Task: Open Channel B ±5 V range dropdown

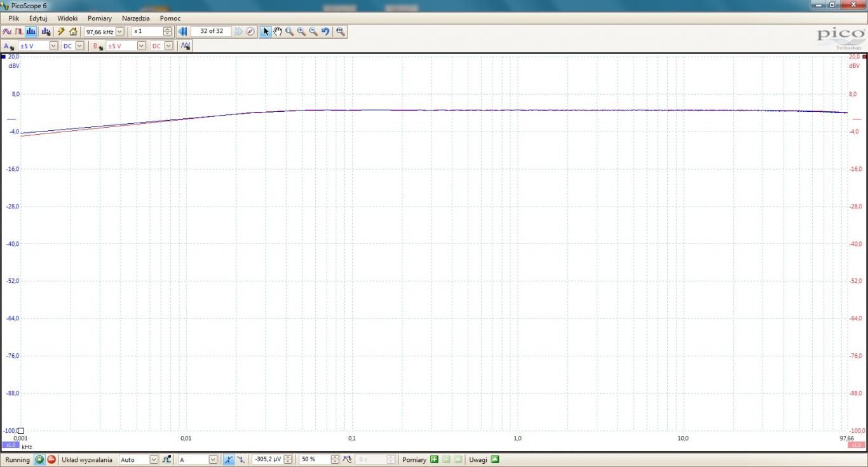Action: (141, 46)
